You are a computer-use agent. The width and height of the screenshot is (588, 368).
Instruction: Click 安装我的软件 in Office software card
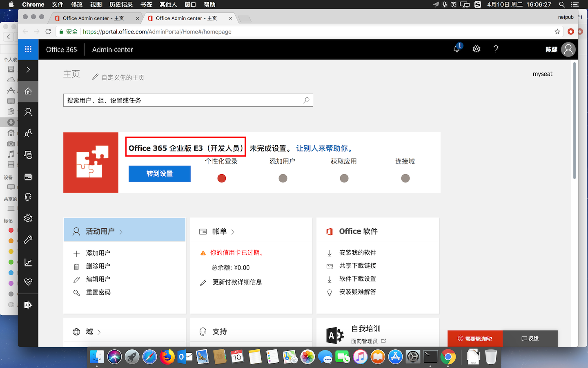(357, 253)
